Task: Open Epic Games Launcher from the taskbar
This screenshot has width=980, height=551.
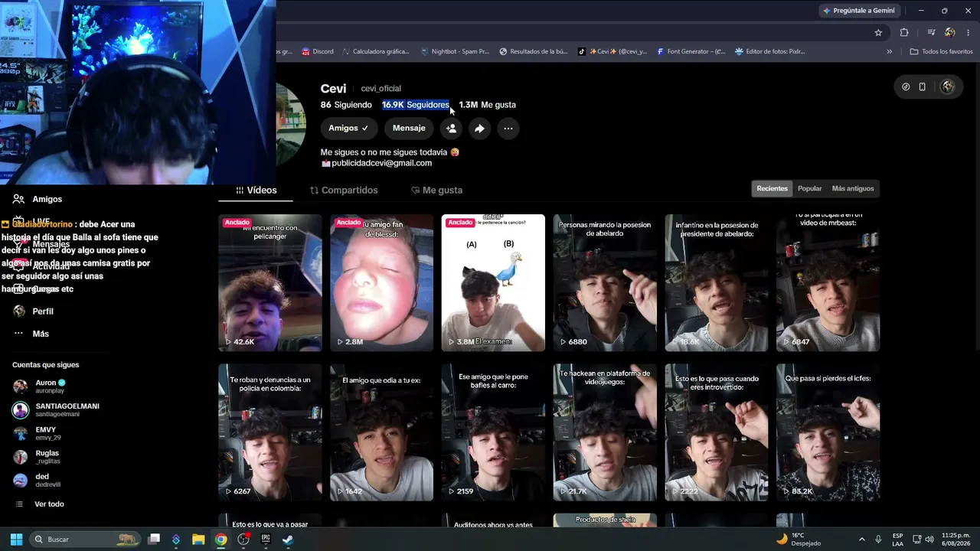Action: (266, 540)
